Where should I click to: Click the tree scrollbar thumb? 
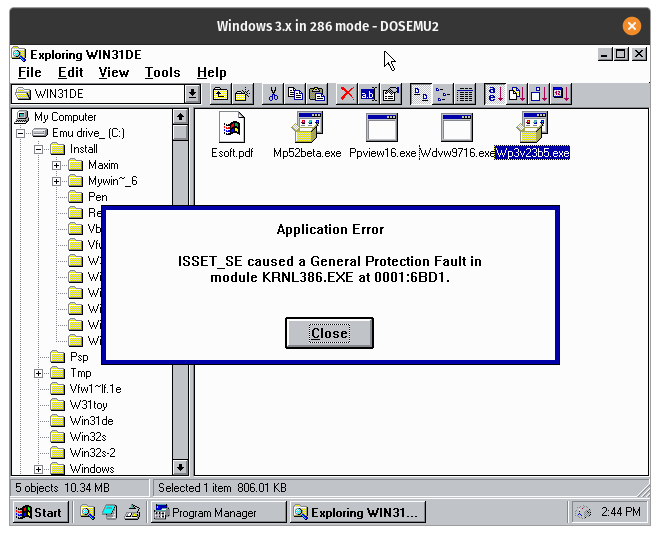[x=180, y=133]
